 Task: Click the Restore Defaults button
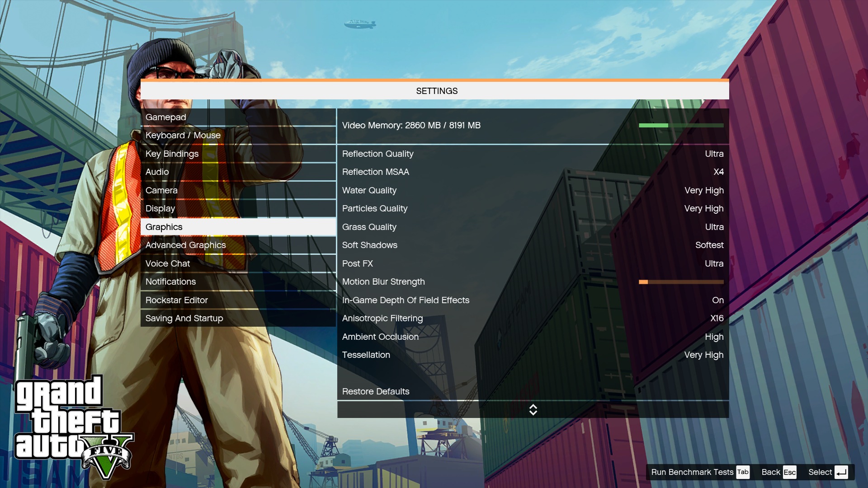click(x=376, y=391)
